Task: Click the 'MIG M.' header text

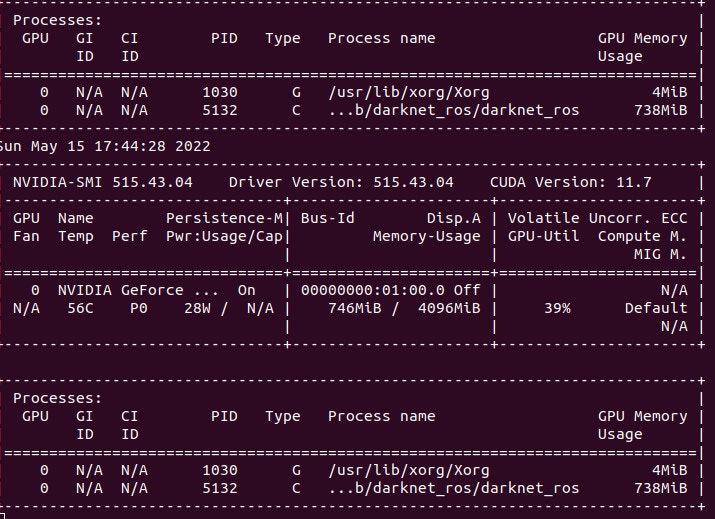Action: tap(660, 254)
